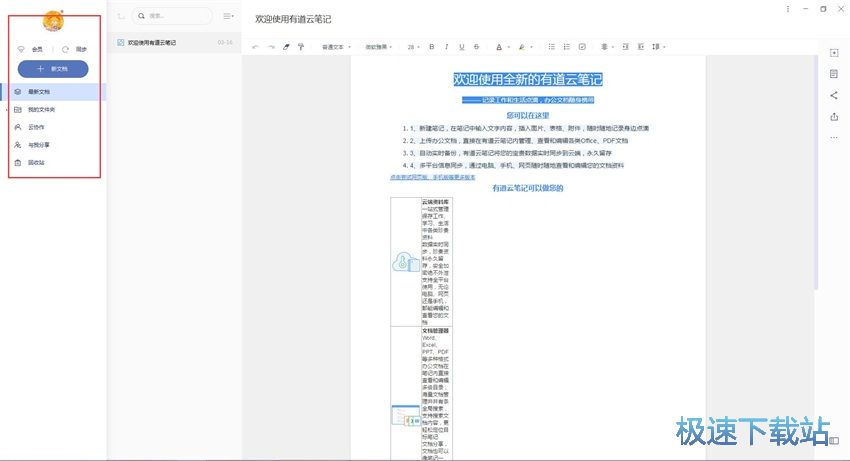Open the vertical dots menu in title bar
The height and width of the screenshot is (461, 850).
pos(788,9)
